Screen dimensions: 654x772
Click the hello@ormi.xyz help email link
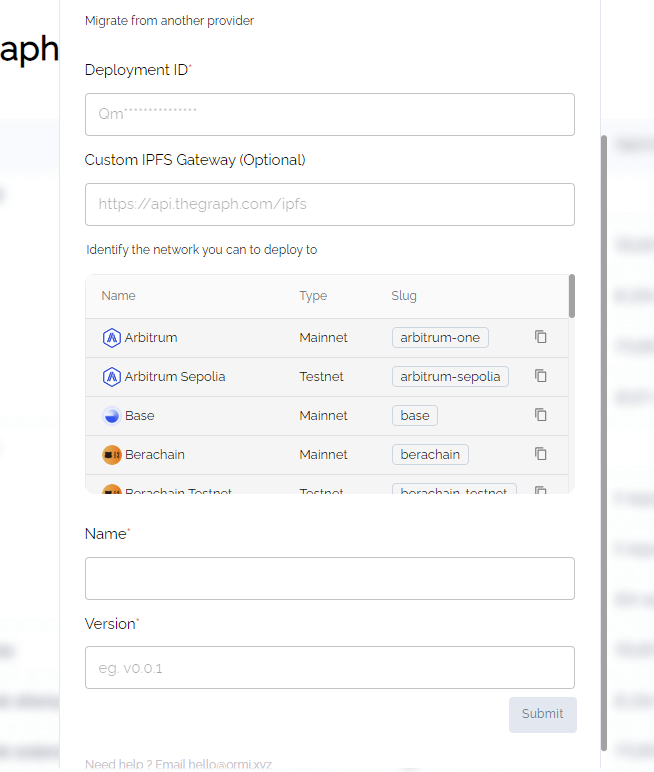(230, 764)
